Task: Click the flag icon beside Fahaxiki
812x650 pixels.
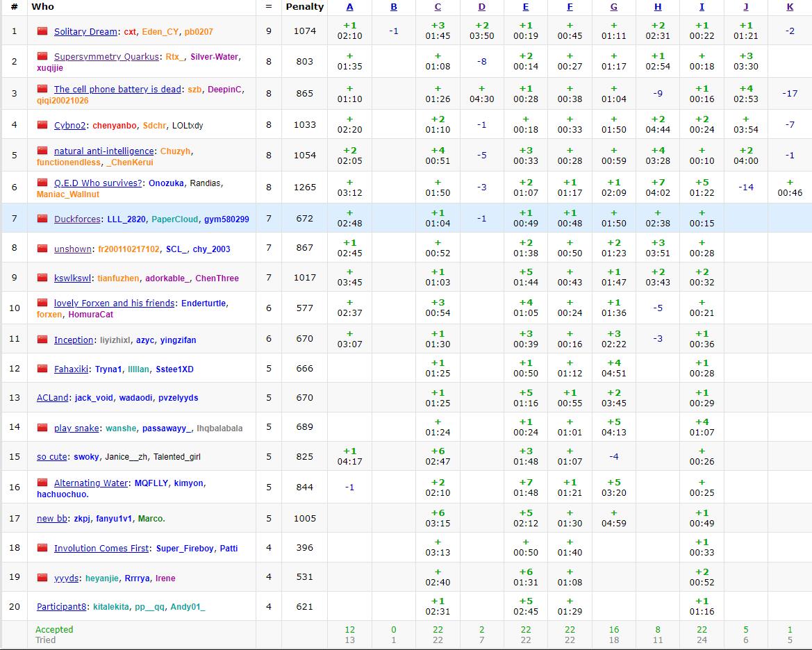Action: pos(42,369)
